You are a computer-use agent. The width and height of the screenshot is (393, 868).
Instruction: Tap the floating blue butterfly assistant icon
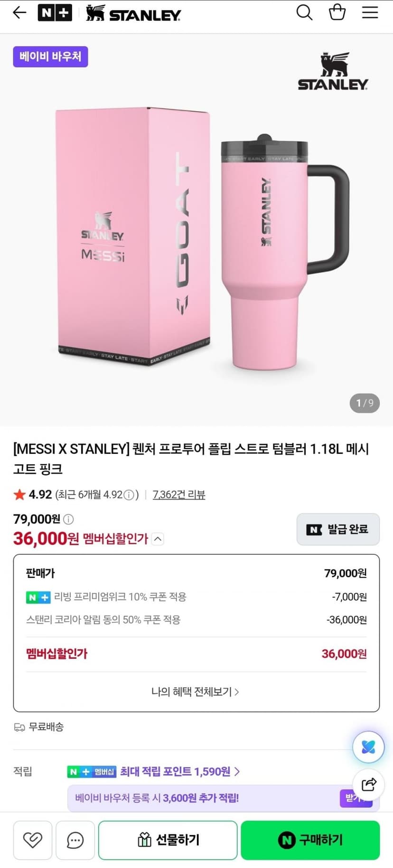368,747
